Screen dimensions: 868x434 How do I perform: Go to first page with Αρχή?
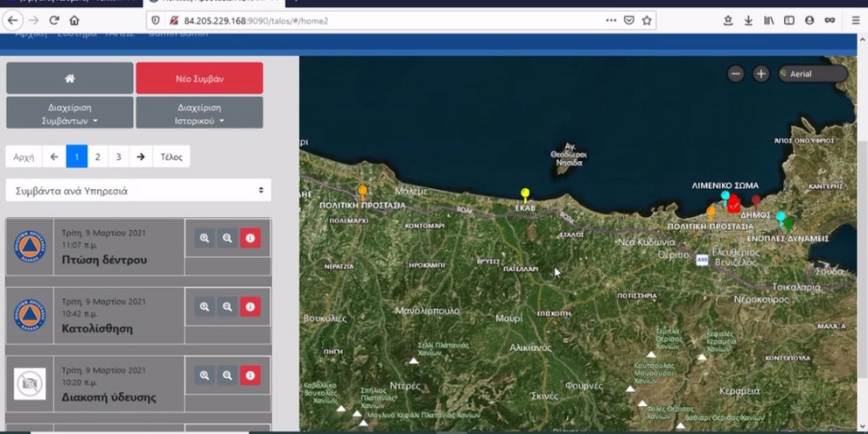click(24, 157)
